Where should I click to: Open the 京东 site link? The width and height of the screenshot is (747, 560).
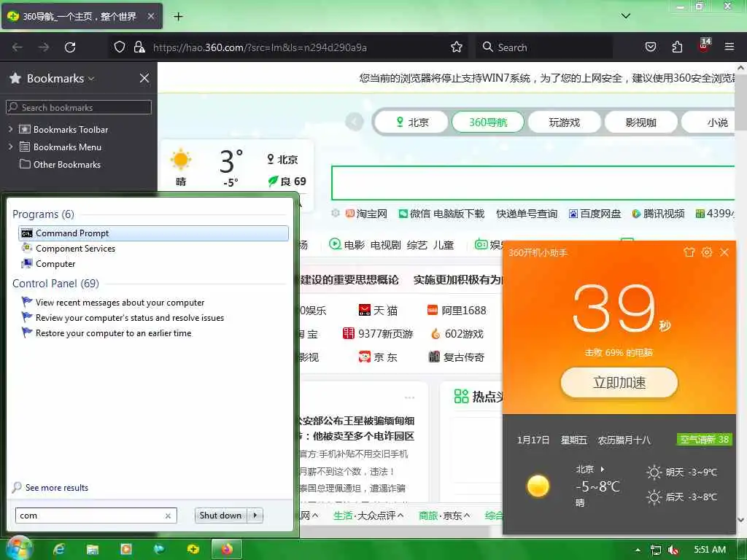pos(378,357)
